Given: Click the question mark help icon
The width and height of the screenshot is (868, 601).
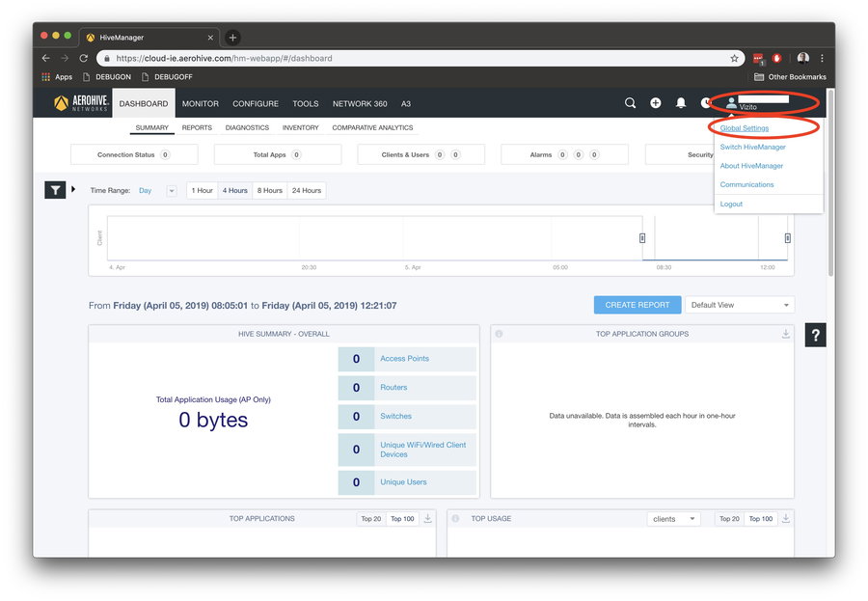Looking at the screenshot, I should coord(815,335).
